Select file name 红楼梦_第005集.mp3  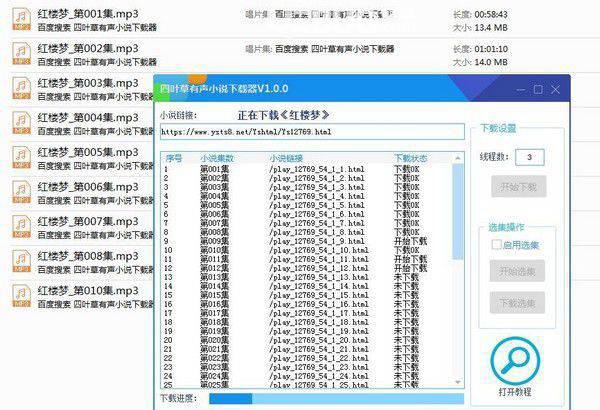[88, 152]
